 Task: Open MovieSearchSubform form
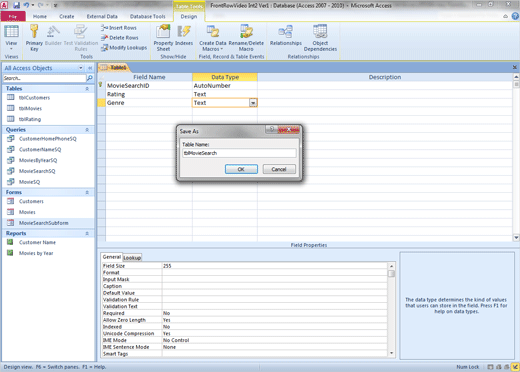43,223
